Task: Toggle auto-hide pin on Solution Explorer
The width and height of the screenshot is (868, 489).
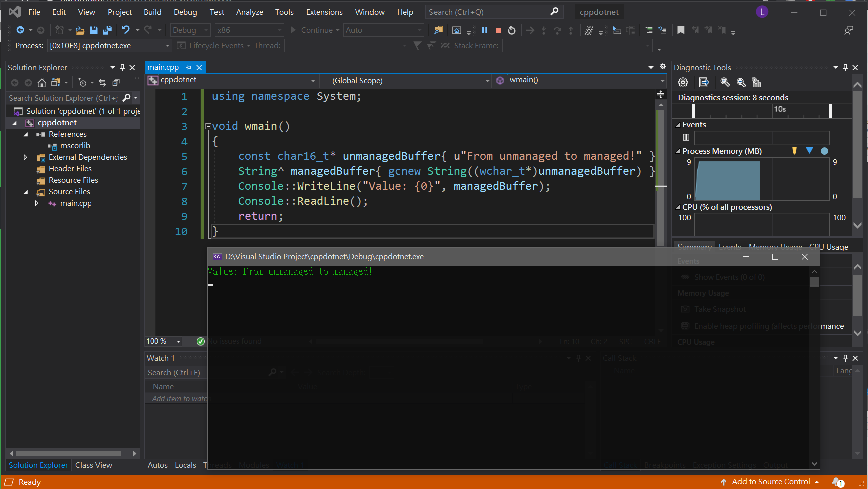Action: 122,67
